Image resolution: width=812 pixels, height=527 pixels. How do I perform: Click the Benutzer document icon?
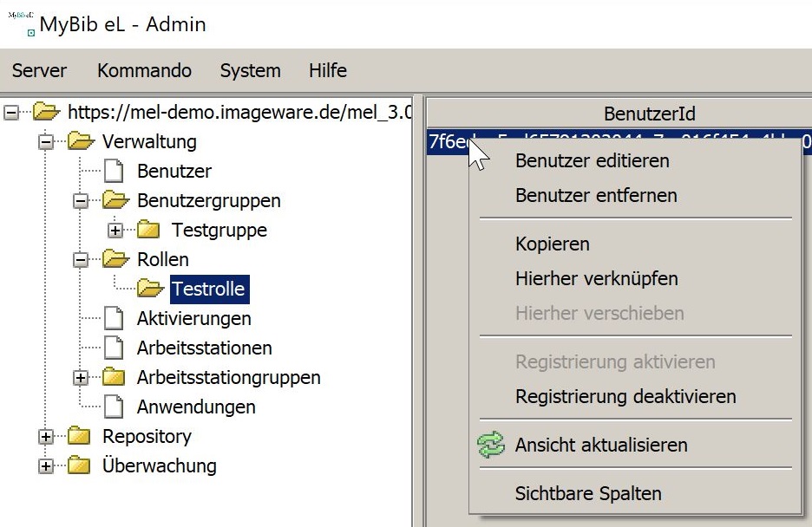[114, 171]
